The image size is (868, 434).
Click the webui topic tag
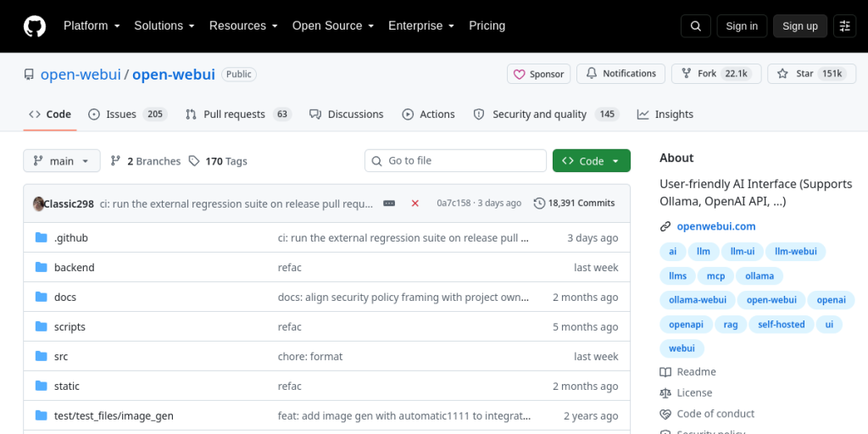pyautogui.click(x=682, y=348)
